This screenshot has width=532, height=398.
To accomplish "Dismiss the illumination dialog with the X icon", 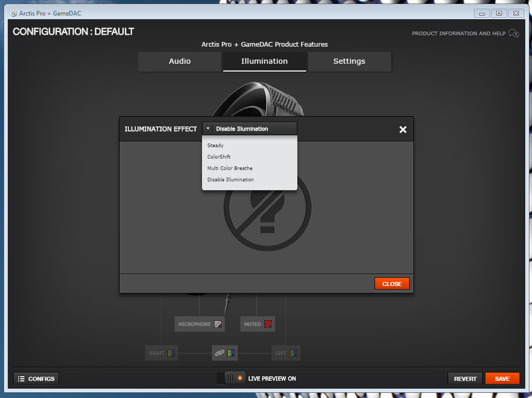I will (402, 129).
